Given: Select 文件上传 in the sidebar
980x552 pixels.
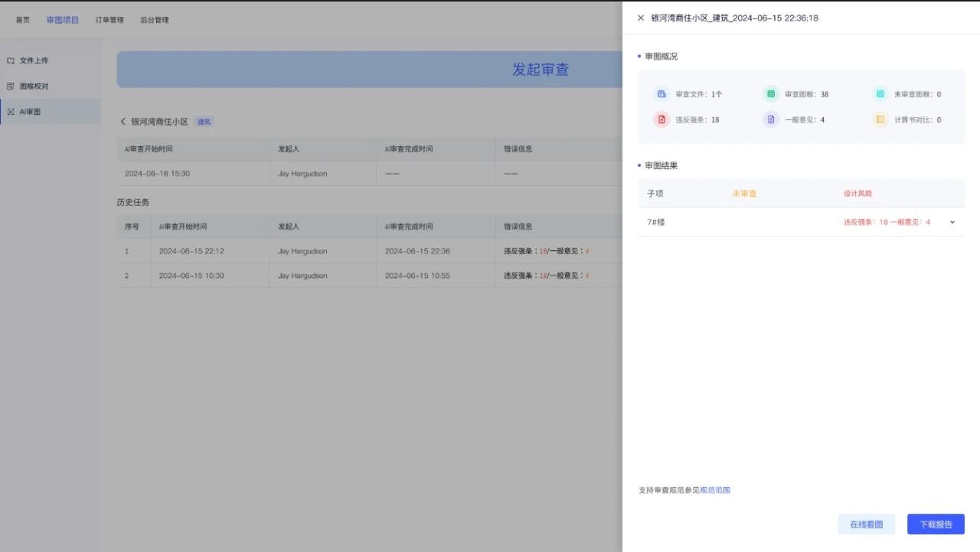Looking at the screenshot, I should coord(34,60).
